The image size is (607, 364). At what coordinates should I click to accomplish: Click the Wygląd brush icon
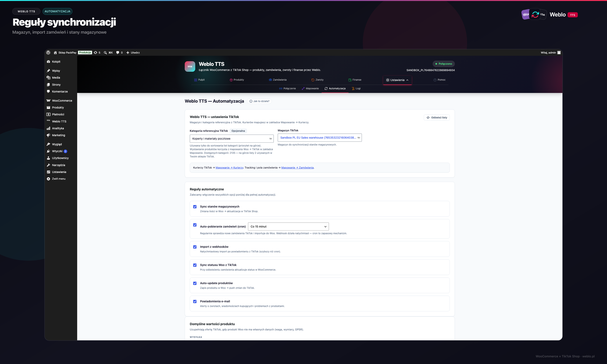pyautogui.click(x=48, y=144)
